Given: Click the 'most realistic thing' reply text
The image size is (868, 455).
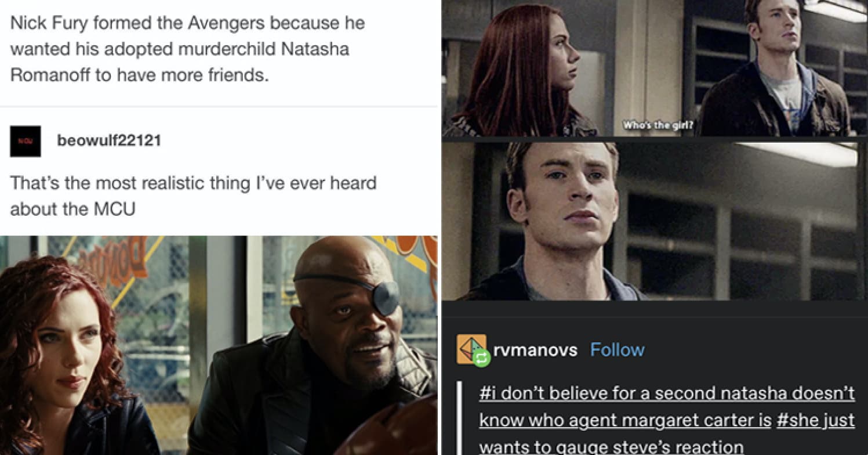Looking at the screenshot, I should tap(193, 196).
